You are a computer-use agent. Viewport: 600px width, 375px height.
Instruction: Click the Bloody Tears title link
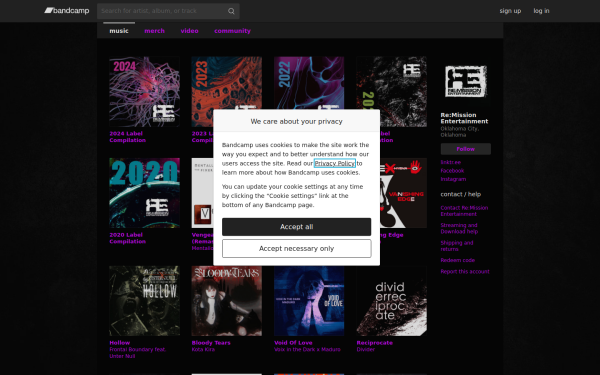[211, 342]
